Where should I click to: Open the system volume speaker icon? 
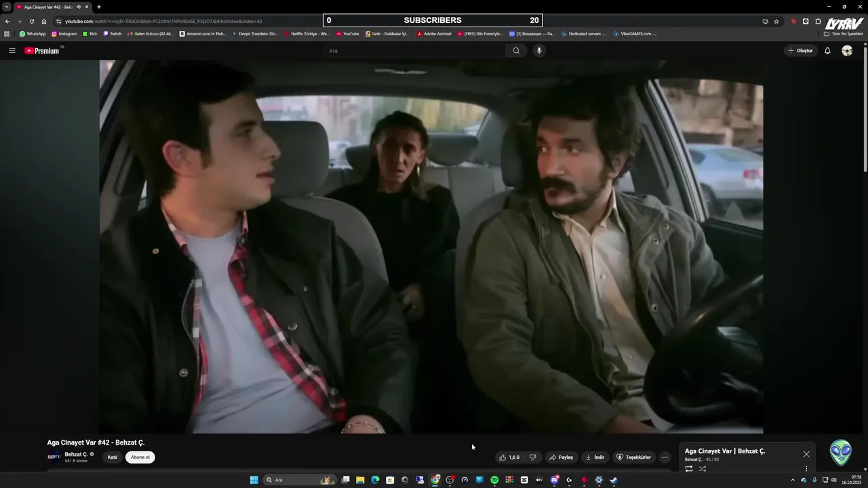[833, 480]
